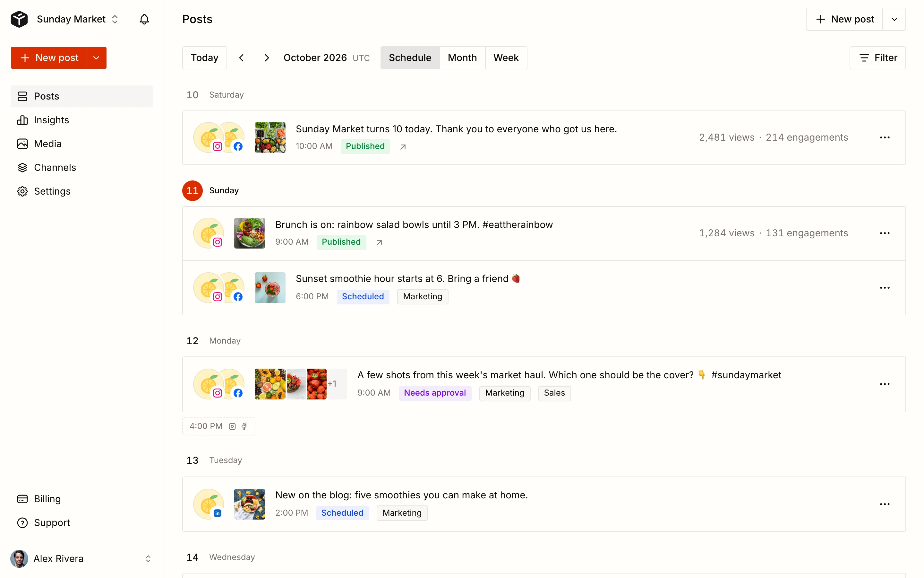Open more options for market haul post
This screenshot has height=578, width=924.
click(885, 384)
